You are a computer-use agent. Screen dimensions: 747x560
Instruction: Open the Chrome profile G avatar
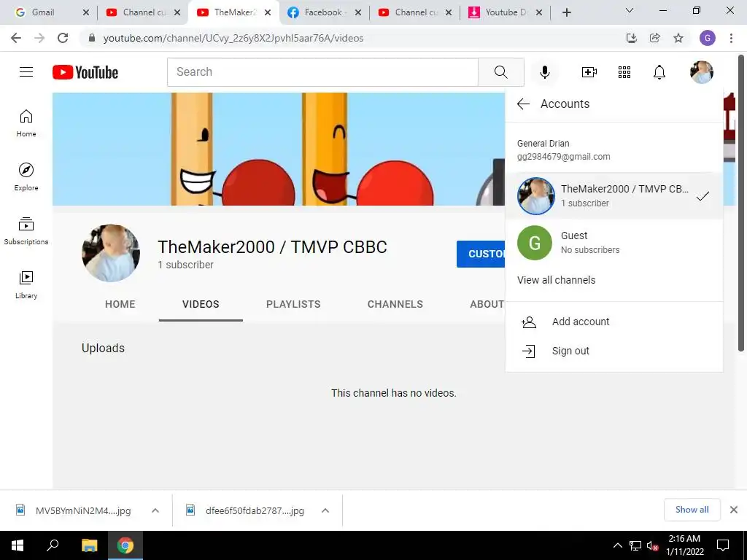pos(708,38)
